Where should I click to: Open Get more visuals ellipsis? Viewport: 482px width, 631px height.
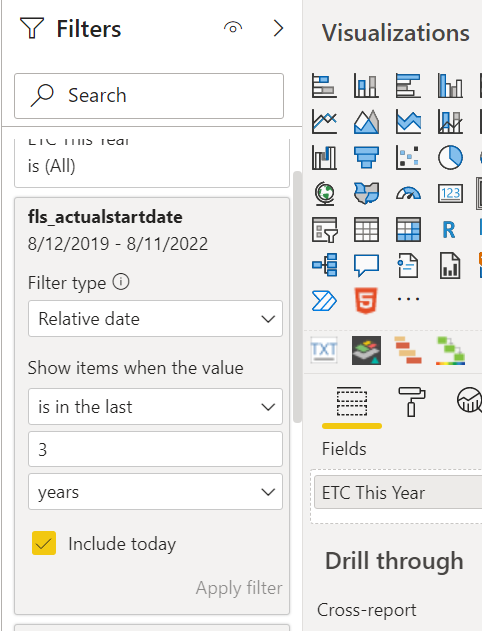(x=408, y=299)
